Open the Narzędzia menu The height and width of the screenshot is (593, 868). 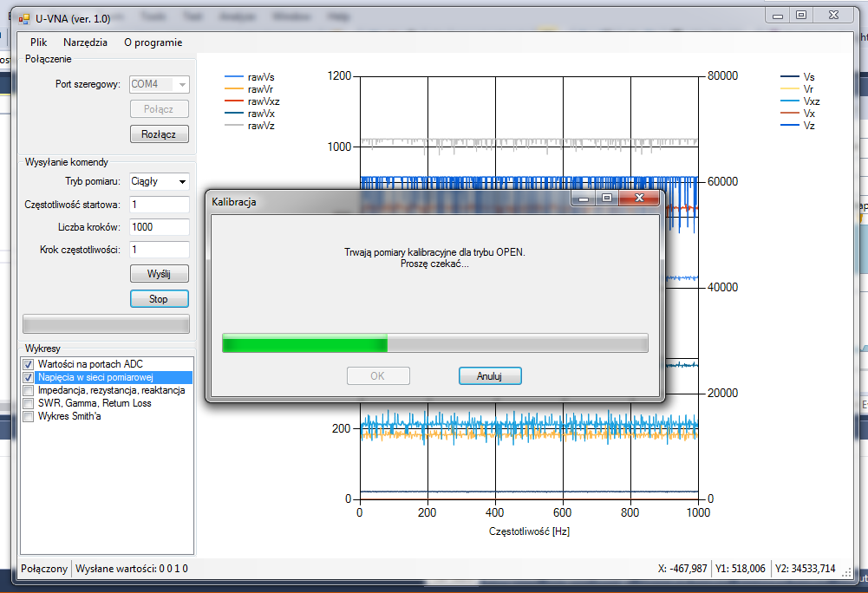pyautogui.click(x=86, y=42)
